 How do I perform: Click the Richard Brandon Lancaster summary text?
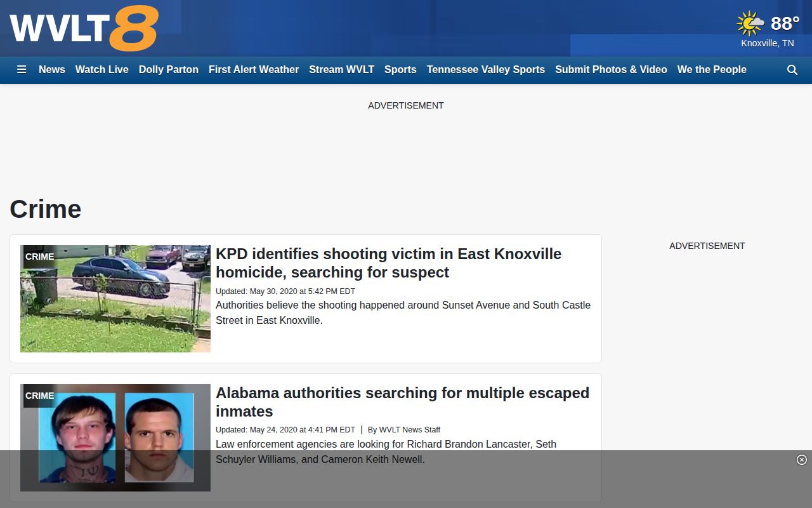pos(386,451)
